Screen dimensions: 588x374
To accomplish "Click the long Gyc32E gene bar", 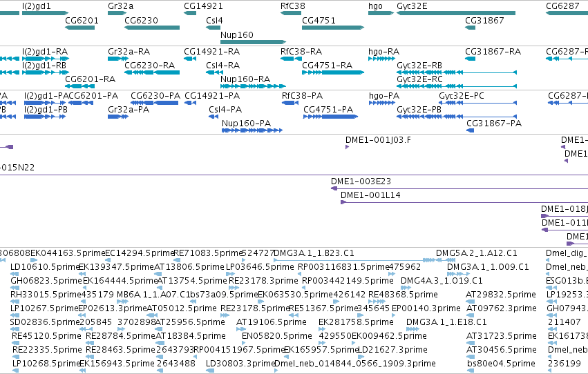I will click(456, 13).
